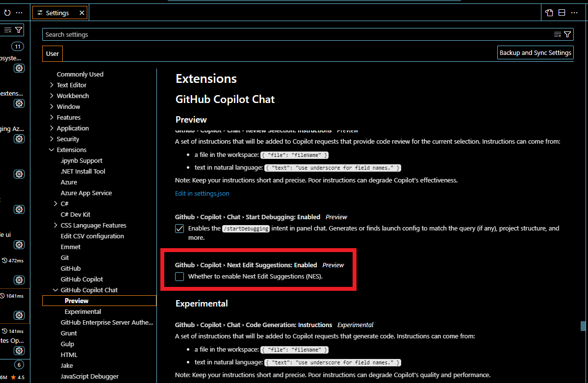The image size is (588, 383).
Task: Expand the Text Editor settings section
Action: 51,85
